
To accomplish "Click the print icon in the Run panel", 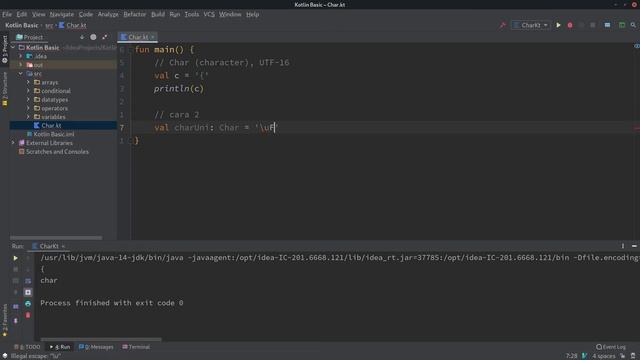I will click(28, 304).
